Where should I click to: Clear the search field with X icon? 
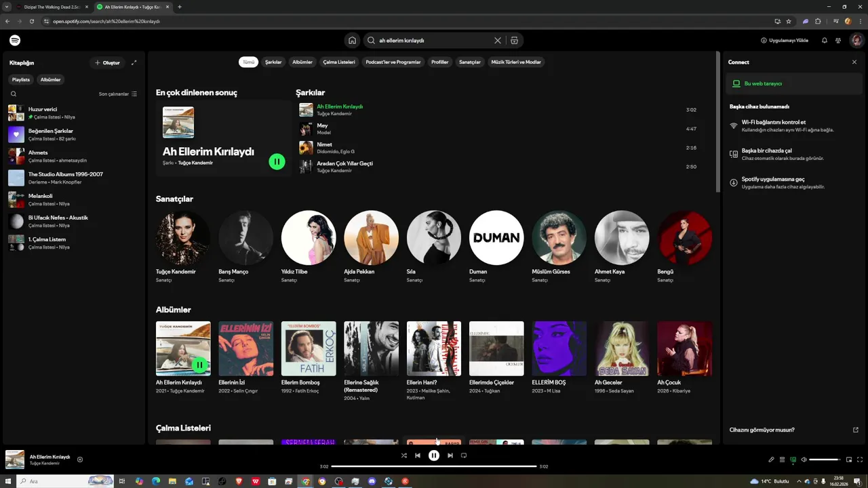[498, 40]
